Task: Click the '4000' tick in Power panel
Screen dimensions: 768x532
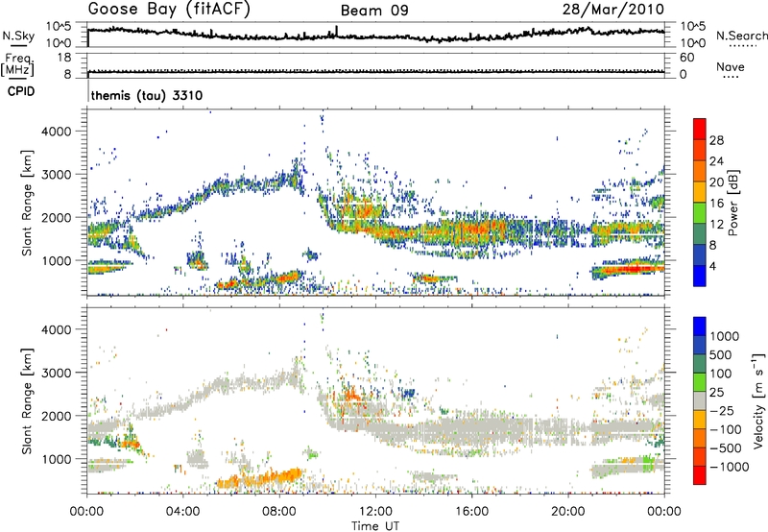Action: [x=56, y=132]
